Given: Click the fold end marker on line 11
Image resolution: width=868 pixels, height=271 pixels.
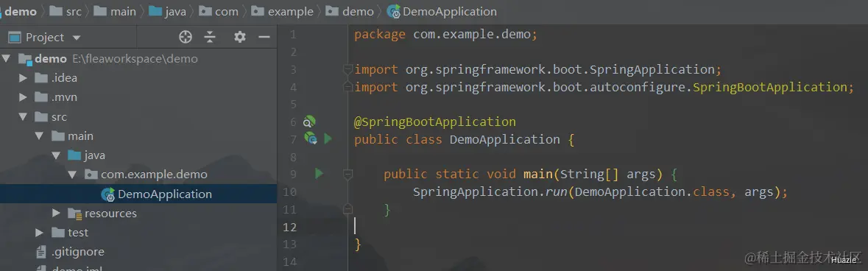Looking at the screenshot, I should pyautogui.click(x=347, y=209).
